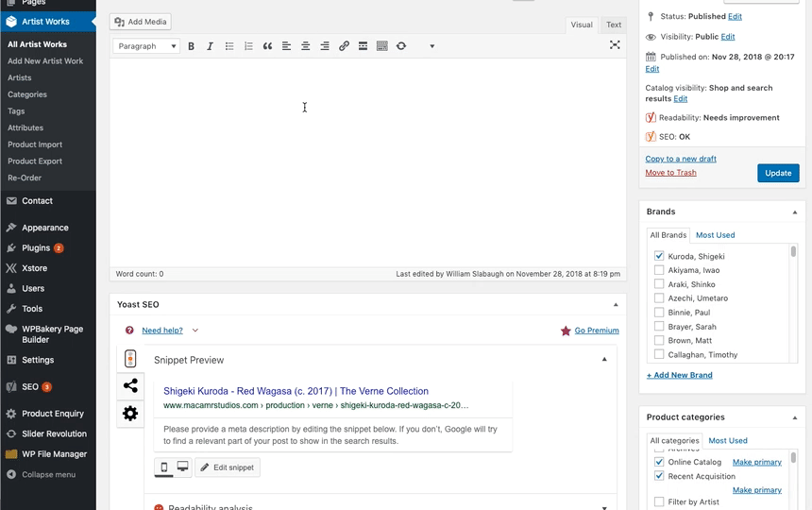Viewport: 812px width, 510px height.
Task: Collapse the Product categories panel
Action: point(794,417)
